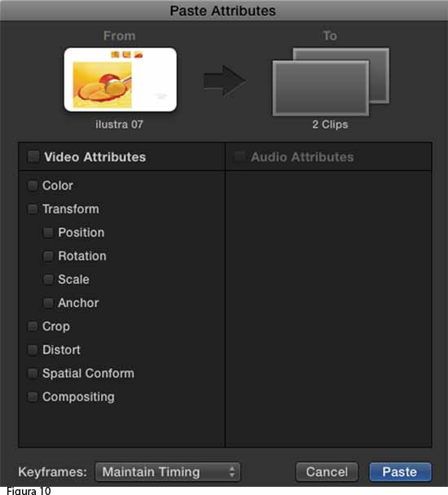This screenshot has width=448, height=495.
Task: Toggle the Anchor checkbox
Action: click(x=48, y=303)
